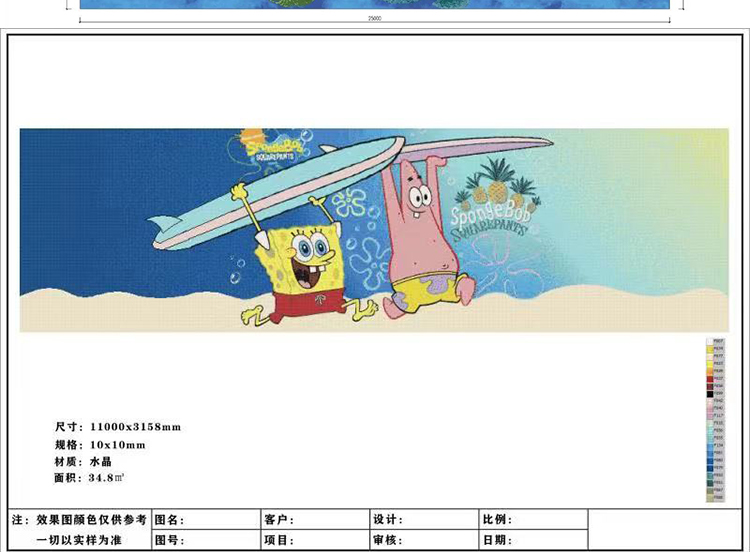
Task: Click the 比例: title block cell
Action: [534, 519]
